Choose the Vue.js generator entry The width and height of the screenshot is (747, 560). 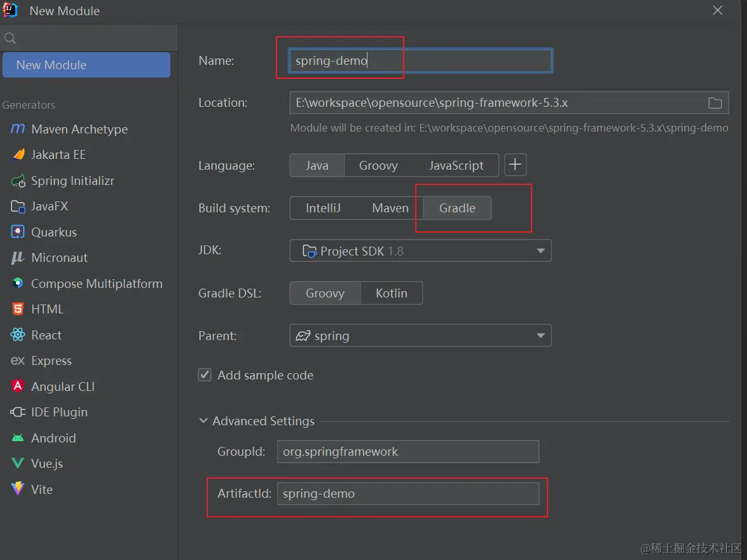[46, 463]
